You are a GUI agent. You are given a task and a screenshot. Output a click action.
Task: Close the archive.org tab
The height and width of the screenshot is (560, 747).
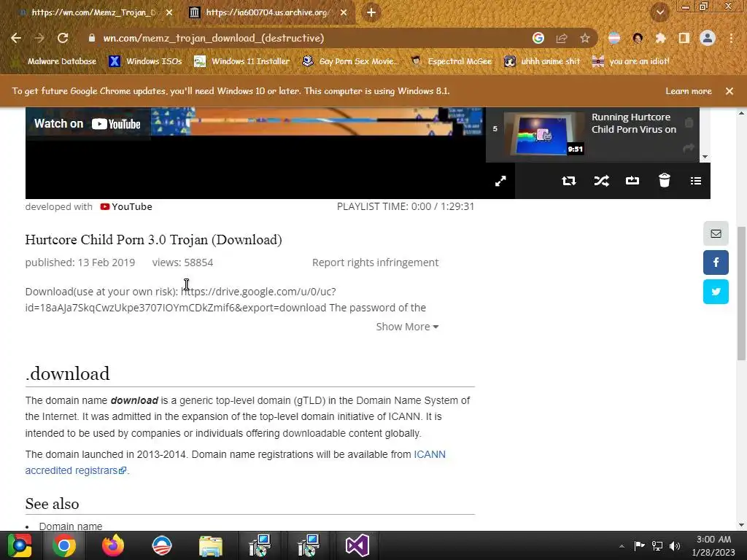pyautogui.click(x=344, y=12)
